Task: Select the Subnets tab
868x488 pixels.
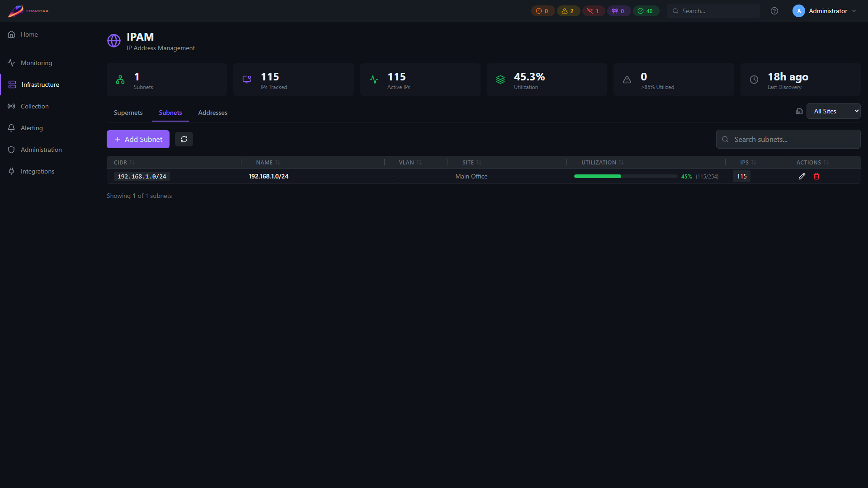Action: pyautogui.click(x=170, y=113)
